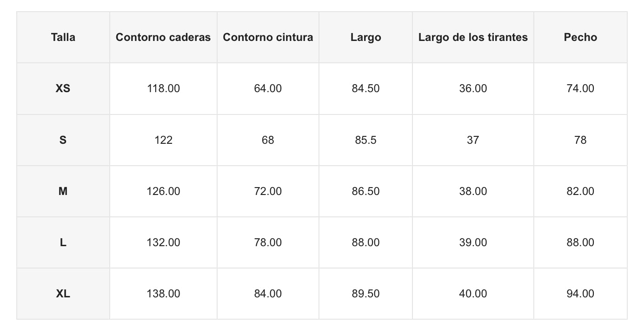Image resolution: width=644 pixels, height=329 pixels.
Task: Select the 68 waist value for S
Action: (x=268, y=140)
